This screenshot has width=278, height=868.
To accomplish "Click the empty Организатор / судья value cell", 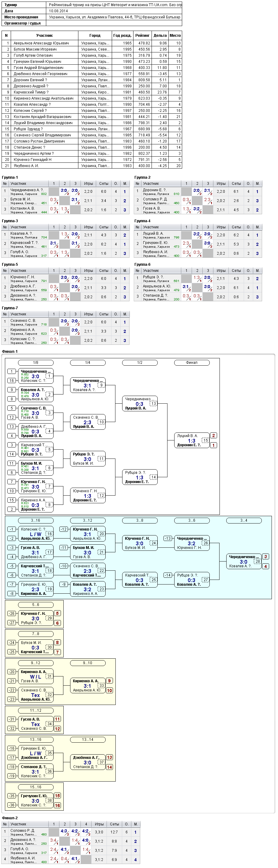I will coord(114,23).
